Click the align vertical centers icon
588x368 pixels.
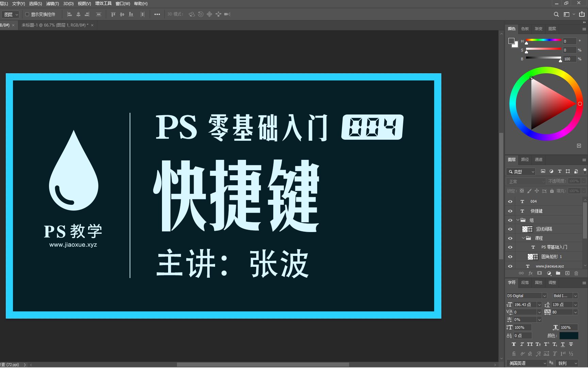coord(122,14)
